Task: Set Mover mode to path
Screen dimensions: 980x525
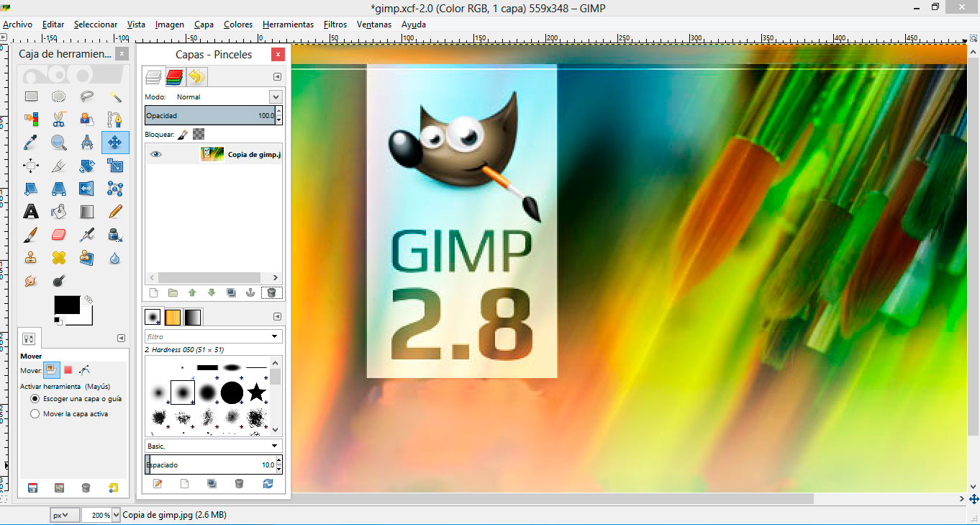Action: (84, 369)
